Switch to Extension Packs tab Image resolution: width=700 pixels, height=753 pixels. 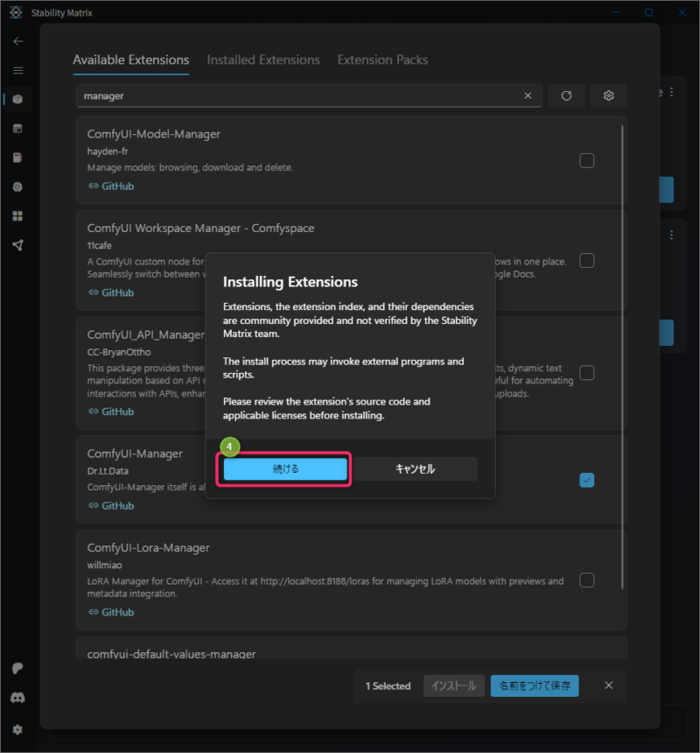[382, 60]
